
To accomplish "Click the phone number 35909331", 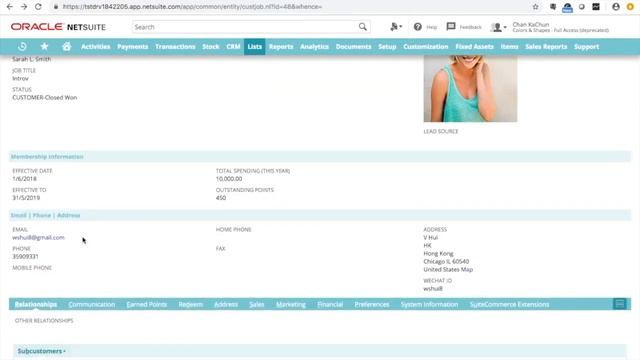I will (25, 256).
